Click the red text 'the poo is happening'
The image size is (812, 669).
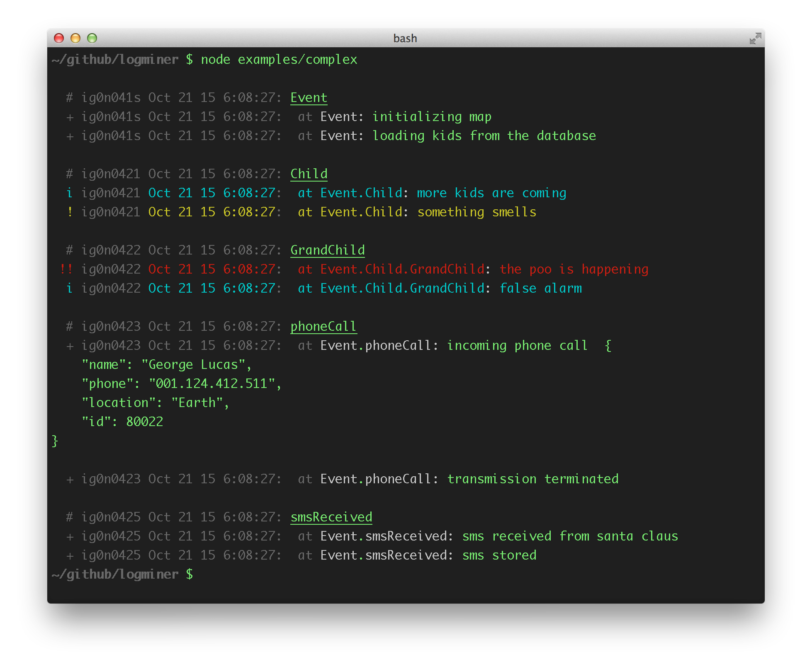[574, 269]
